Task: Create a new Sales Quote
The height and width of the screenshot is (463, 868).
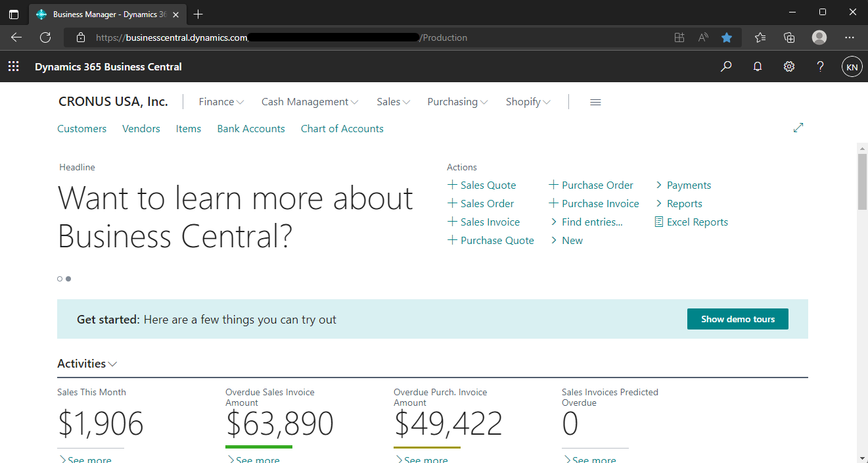Action: click(482, 185)
